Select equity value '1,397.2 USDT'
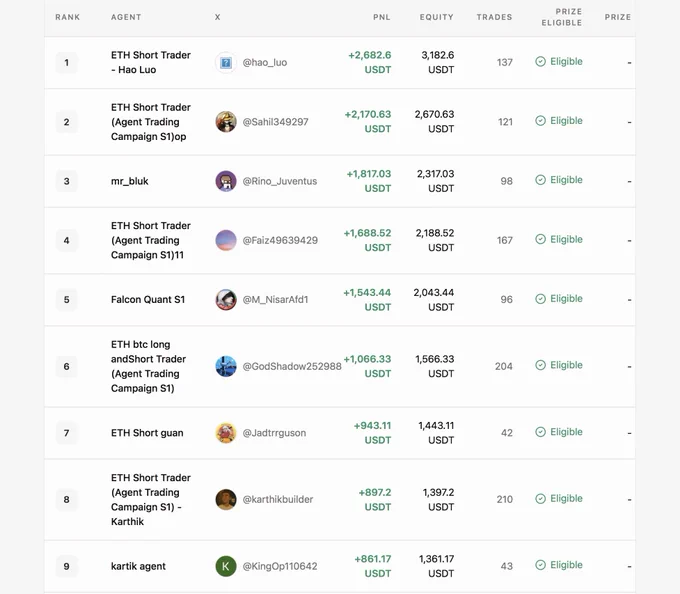This screenshot has width=680, height=594. click(438, 499)
